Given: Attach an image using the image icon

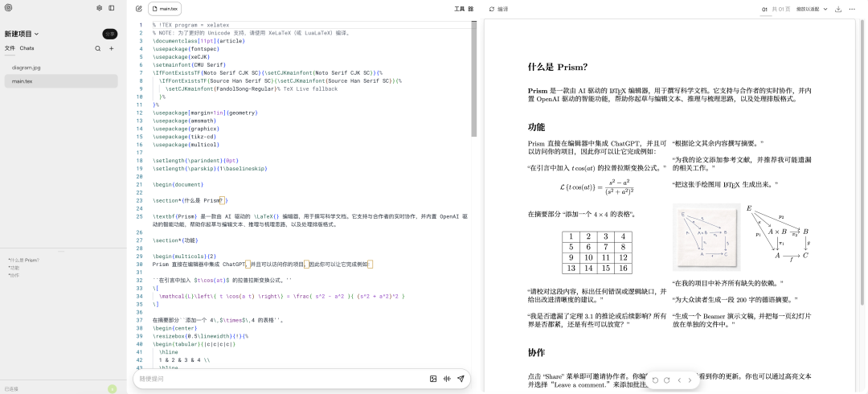Looking at the screenshot, I should pyautogui.click(x=433, y=379).
